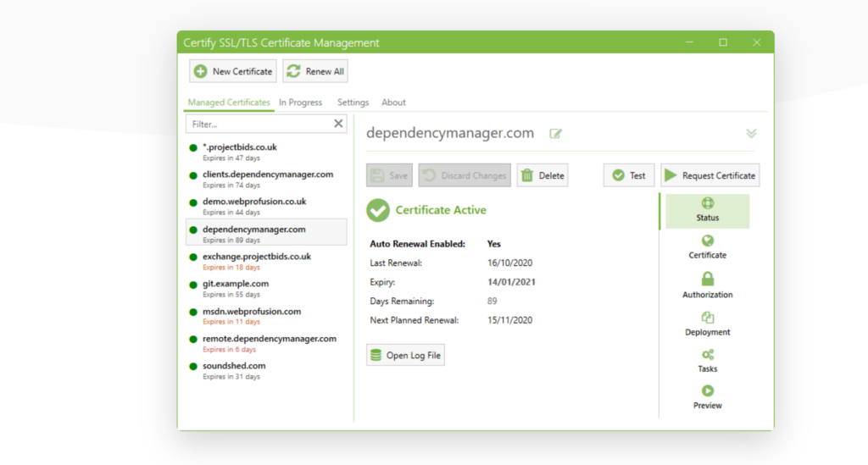Open the About tab
The image size is (868, 465).
[x=393, y=102]
